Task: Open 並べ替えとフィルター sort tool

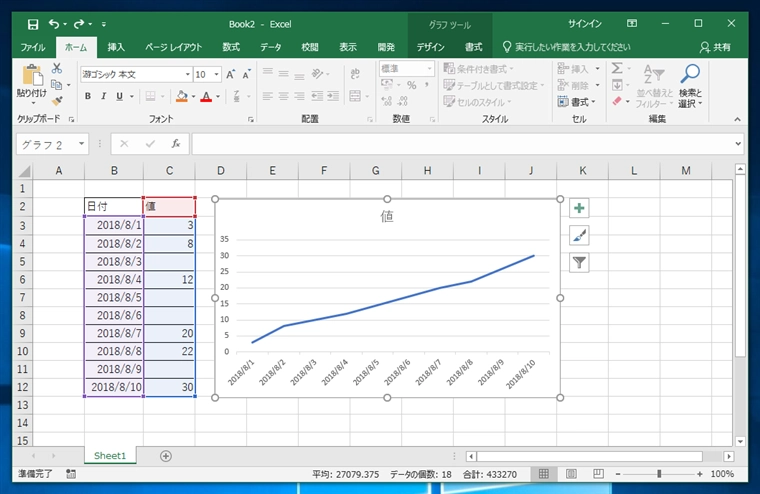Action: point(654,86)
